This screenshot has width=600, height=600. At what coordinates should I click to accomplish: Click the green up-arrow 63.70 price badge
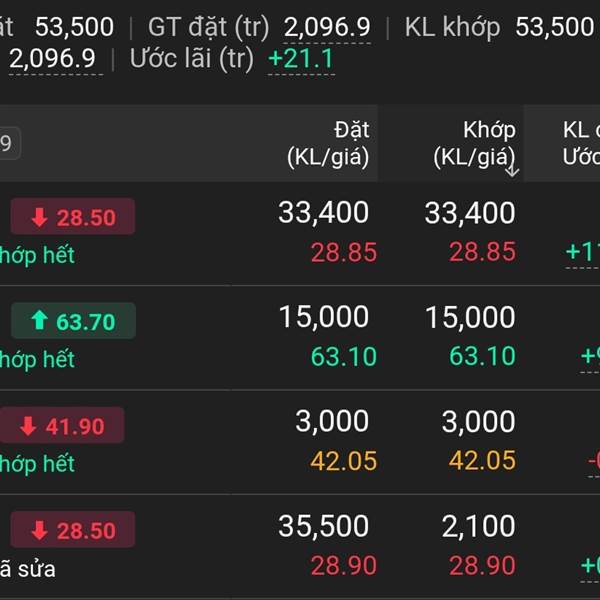[73, 321]
